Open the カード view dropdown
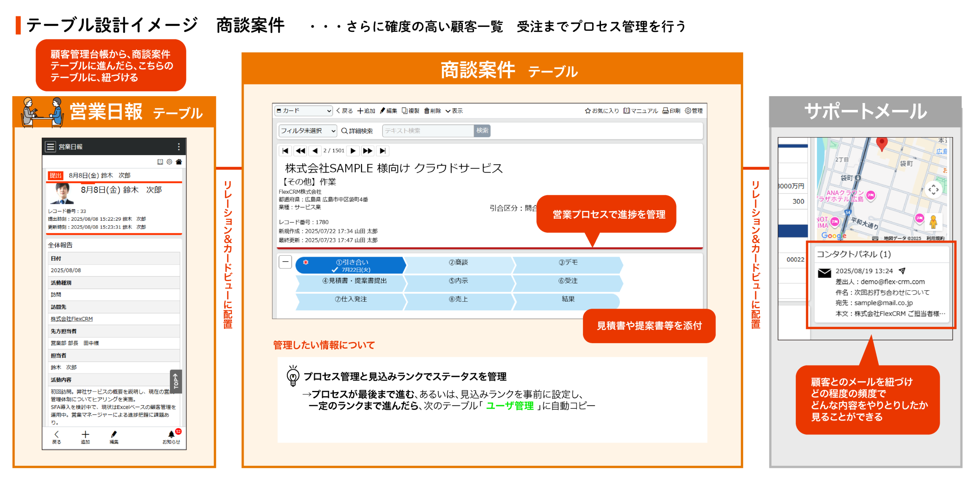This screenshot has width=980, height=502. (x=303, y=111)
